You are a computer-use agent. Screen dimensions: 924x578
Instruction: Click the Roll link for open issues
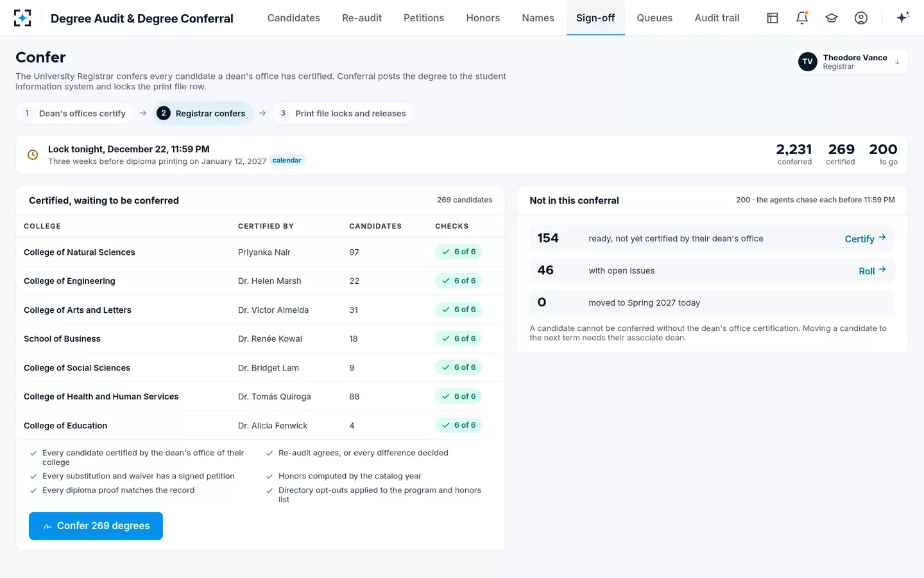(x=872, y=270)
